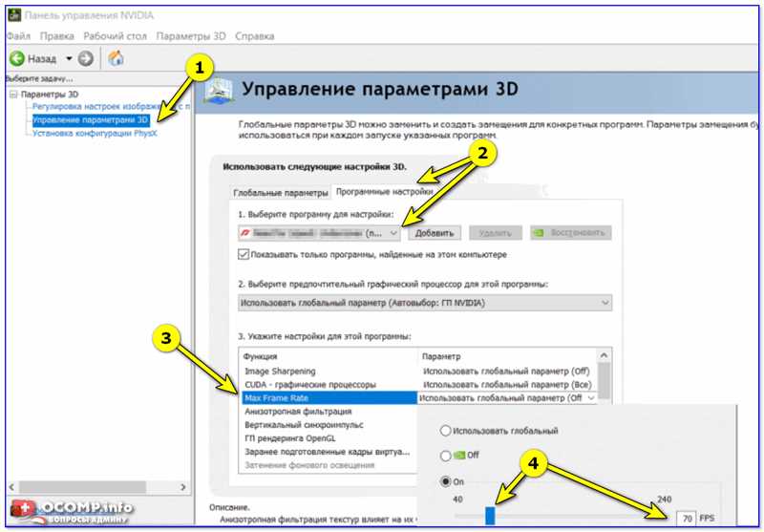Click the Функция column header
The image size is (764, 532).
(329, 356)
